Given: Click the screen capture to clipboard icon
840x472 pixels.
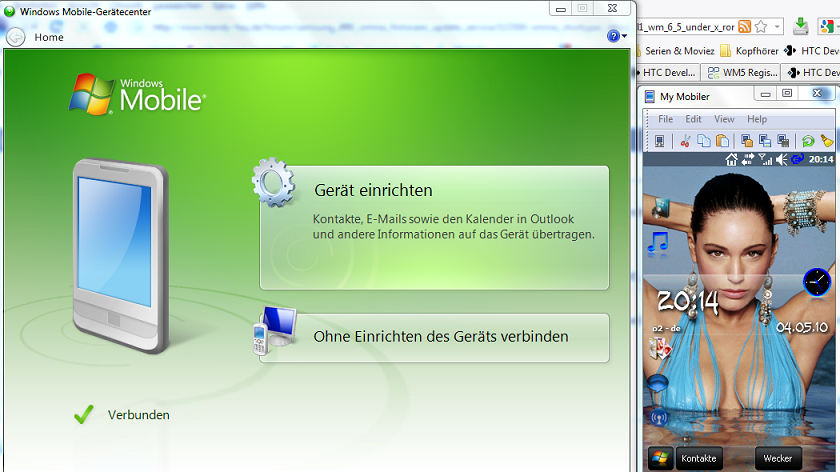Looking at the screenshot, I should tap(747, 141).
